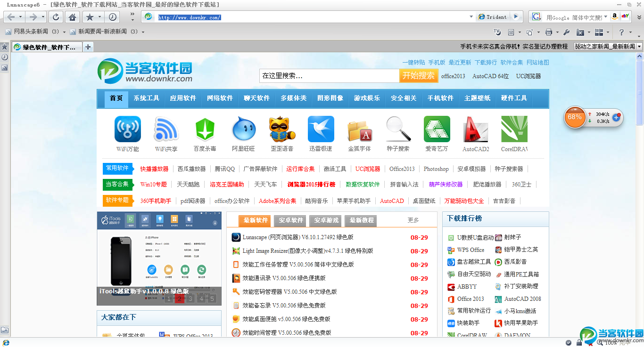Click the 迅雷极速 app icon
Screen dimensions: 644x347
(321, 129)
